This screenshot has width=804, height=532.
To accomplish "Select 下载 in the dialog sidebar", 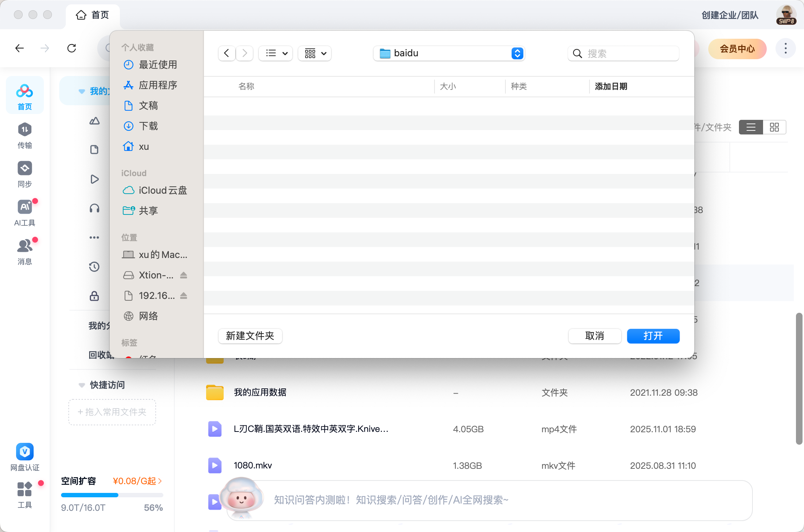I will tap(148, 126).
